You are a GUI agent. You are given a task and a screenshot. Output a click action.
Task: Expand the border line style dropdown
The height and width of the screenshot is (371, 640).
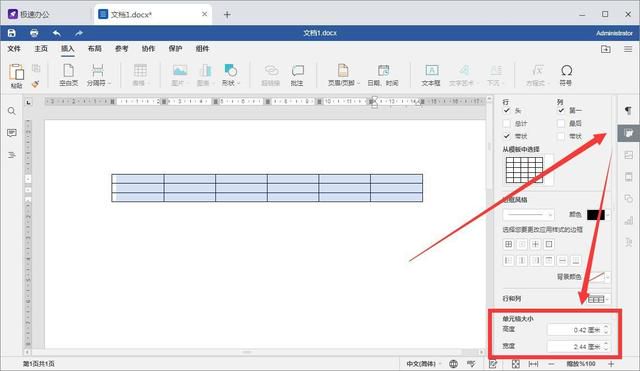(x=529, y=215)
